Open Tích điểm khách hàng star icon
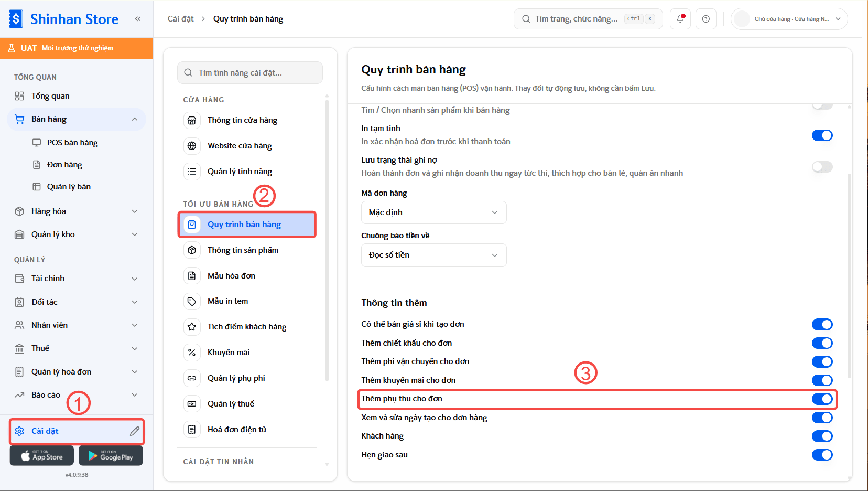This screenshot has height=491, width=868. click(192, 327)
